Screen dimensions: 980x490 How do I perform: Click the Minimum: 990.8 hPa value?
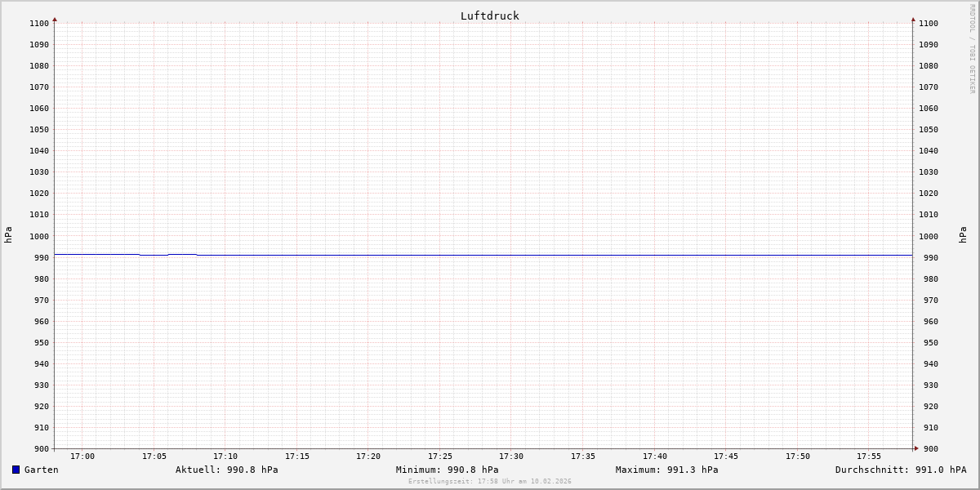coord(447,470)
